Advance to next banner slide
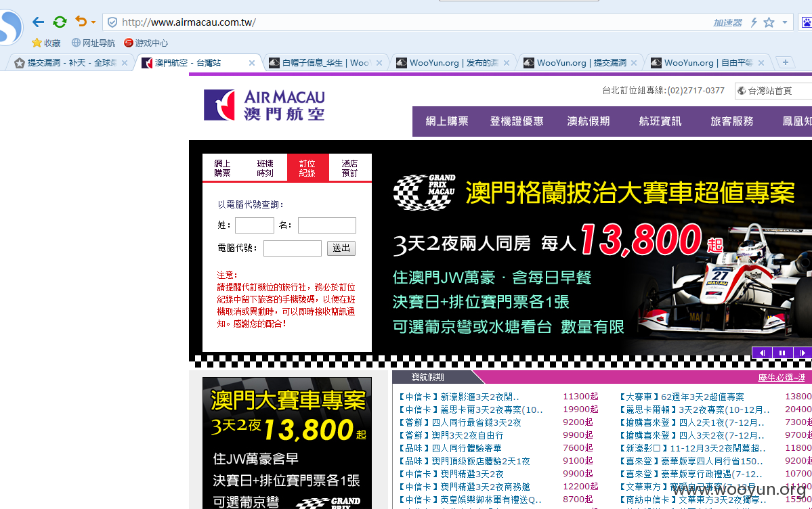This screenshot has width=812, height=509. [x=803, y=353]
